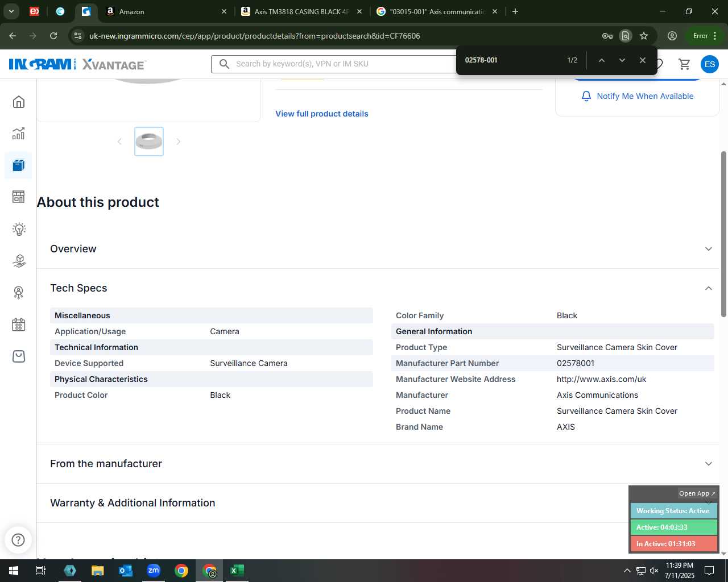Click the address bar URL

pos(255,36)
